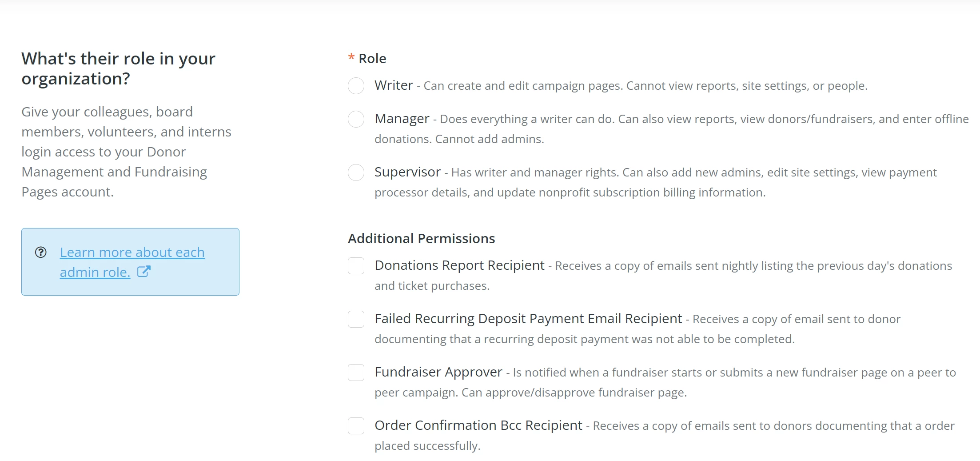Image resolution: width=980 pixels, height=461 pixels.
Task: Click the Writer role label text
Action: pos(394,85)
